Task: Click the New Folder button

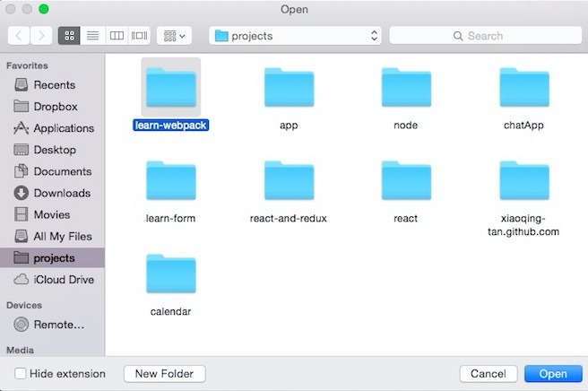Action: (x=165, y=374)
